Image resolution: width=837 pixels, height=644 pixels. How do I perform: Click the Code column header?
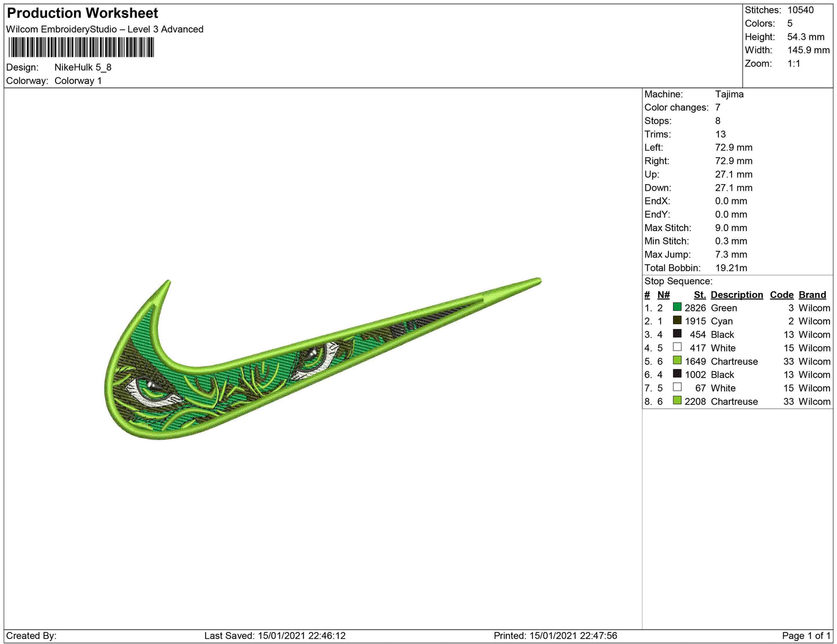tap(781, 295)
